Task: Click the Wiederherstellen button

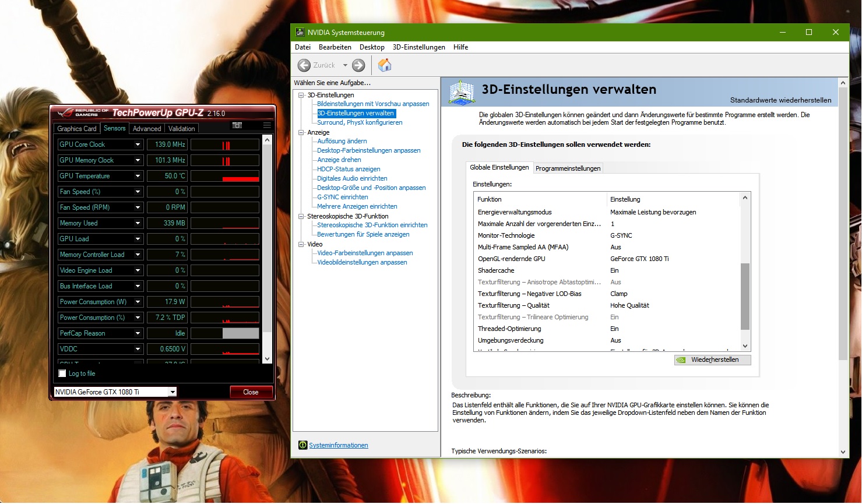Action: (713, 360)
